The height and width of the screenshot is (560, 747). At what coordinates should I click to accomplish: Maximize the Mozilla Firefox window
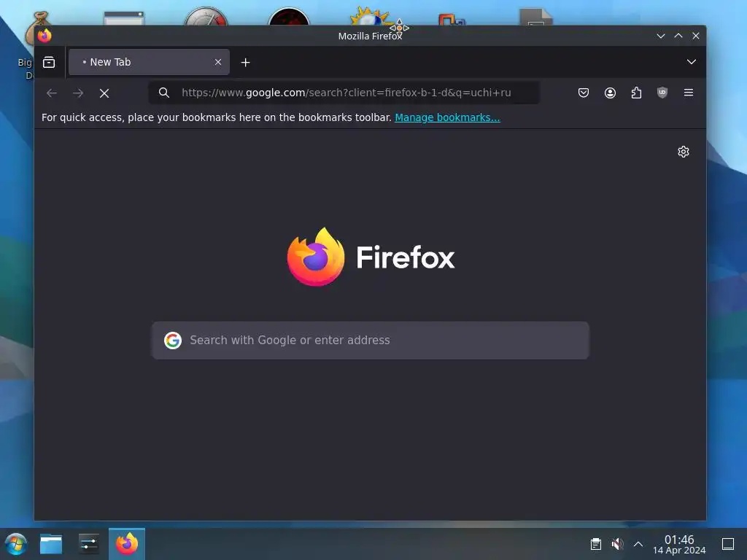(678, 36)
